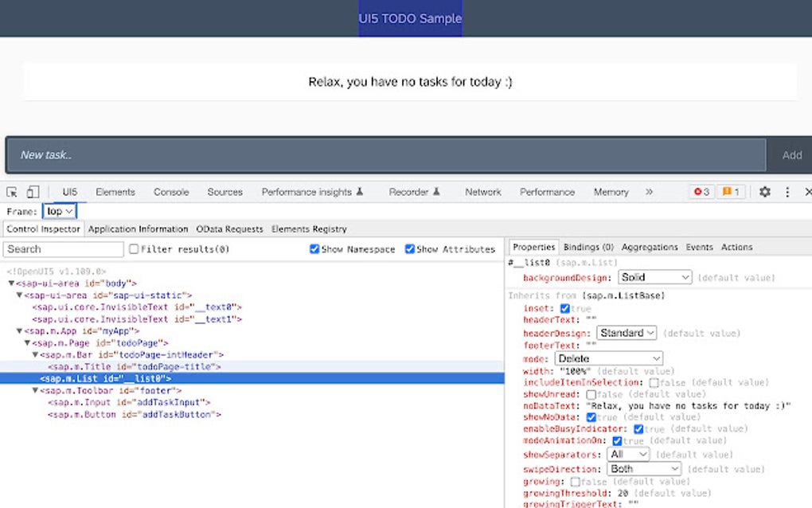
Task: Enable the Filter results checkbox
Action: click(x=133, y=248)
